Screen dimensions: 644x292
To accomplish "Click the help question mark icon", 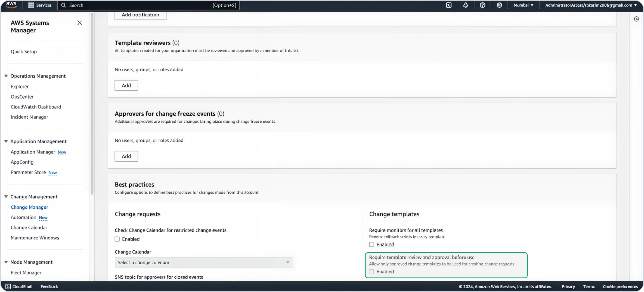I will pos(482,5).
